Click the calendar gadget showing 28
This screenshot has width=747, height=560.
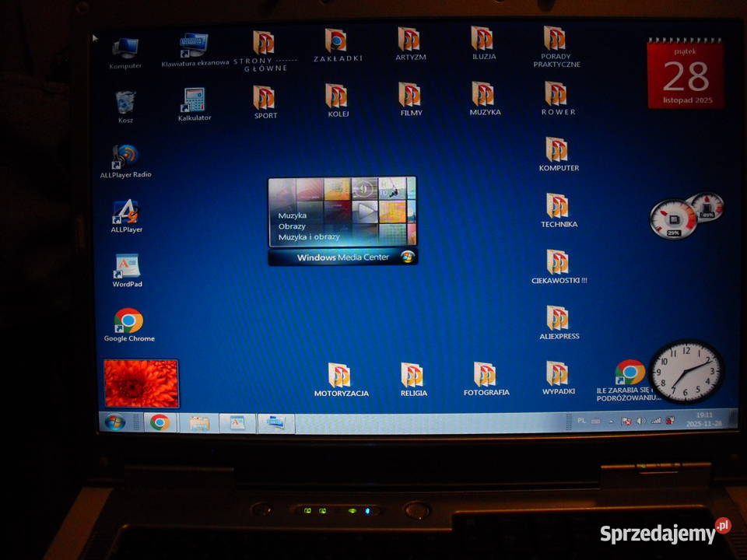[685, 75]
